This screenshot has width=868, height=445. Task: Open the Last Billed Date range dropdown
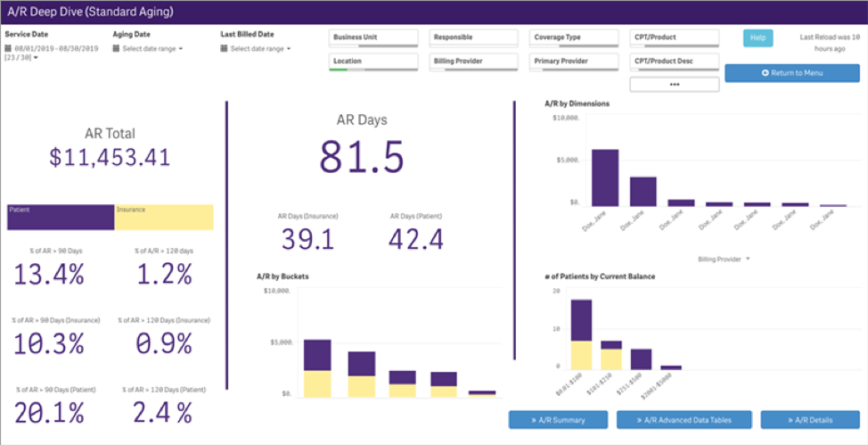point(260,49)
